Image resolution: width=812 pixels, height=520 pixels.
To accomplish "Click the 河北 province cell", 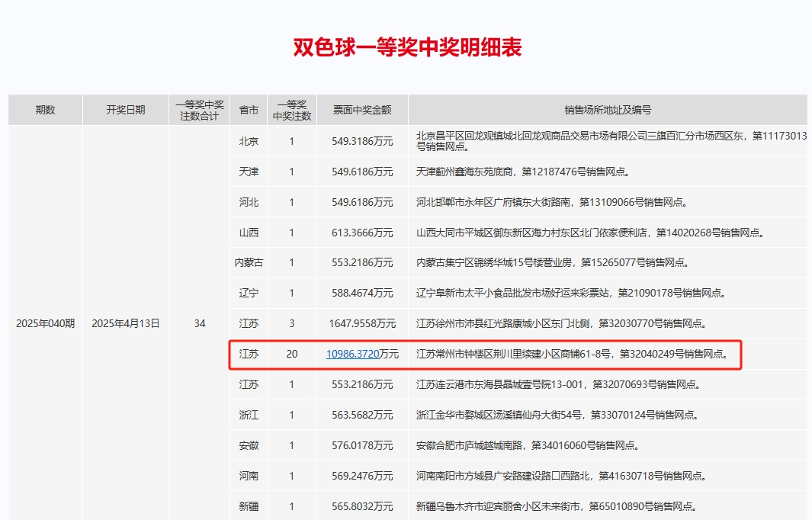I will 249,202.
